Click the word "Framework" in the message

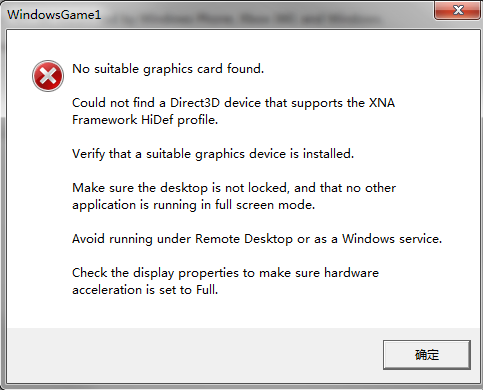(x=105, y=120)
